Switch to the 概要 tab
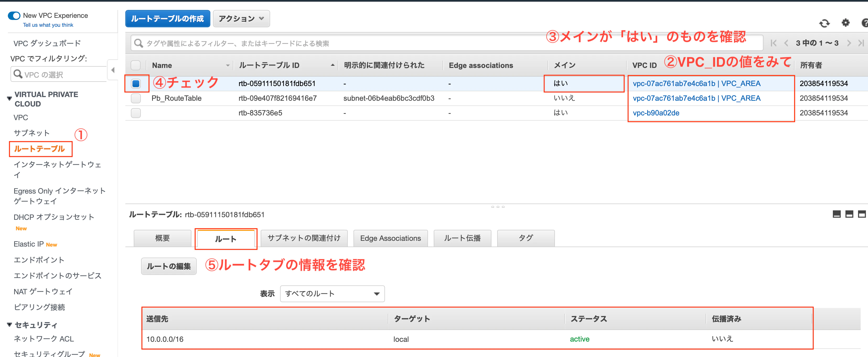The width and height of the screenshot is (868, 357). click(x=162, y=238)
